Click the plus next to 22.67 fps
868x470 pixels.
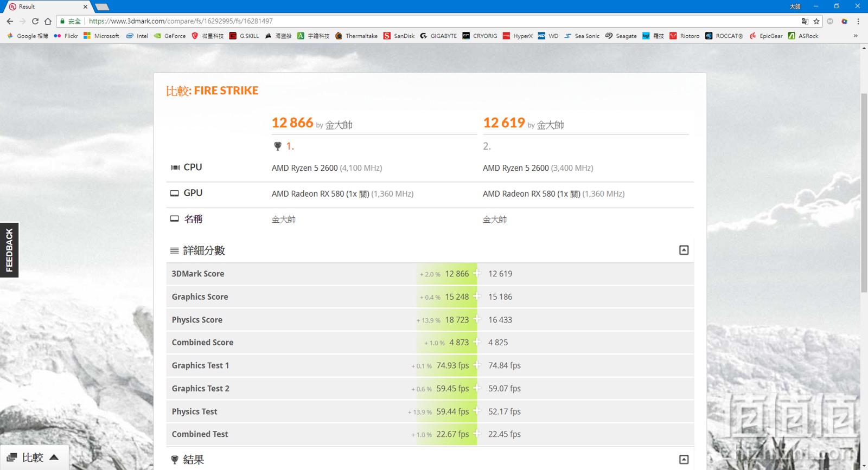[476, 434]
